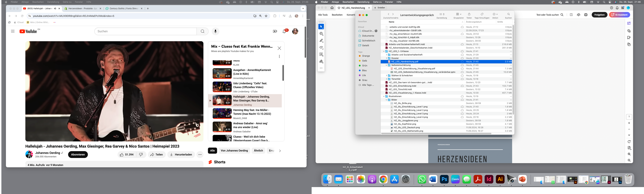
Task: Expand the Türschild folder
Action: (386, 79)
